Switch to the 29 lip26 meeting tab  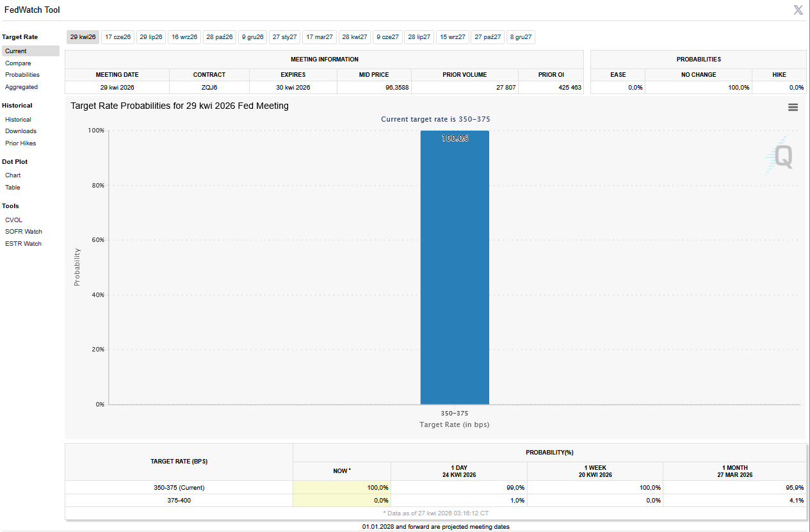point(151,37)
